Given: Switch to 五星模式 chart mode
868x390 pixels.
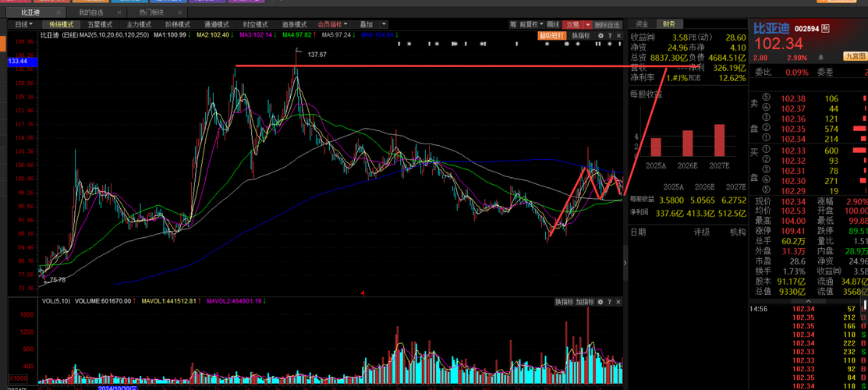Looking at the screenshot, I should 100,24.
